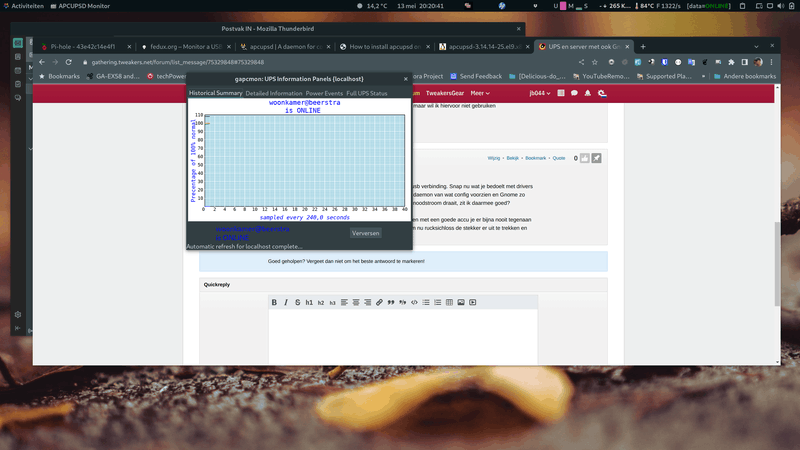Center text in Quickreply toolbar
Viewport: 800px width, 450px height.
point(356,303)
